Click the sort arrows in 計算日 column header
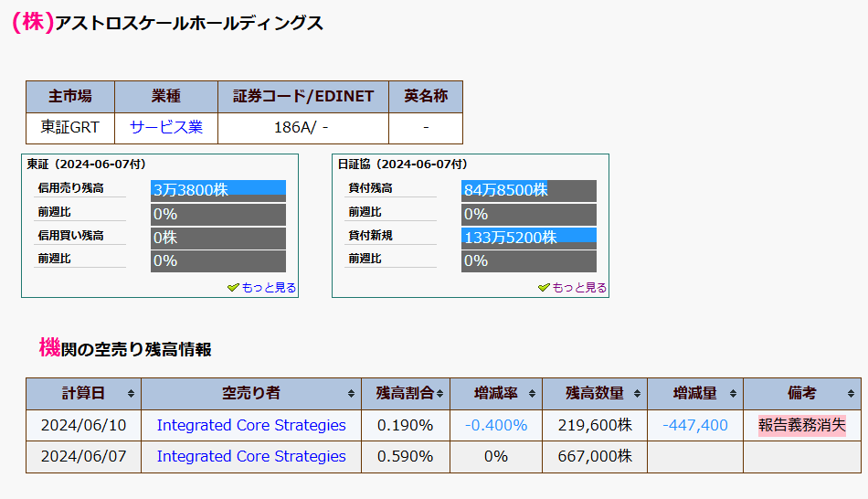Screen dimensions: 868x499 (x=131, y=394)
